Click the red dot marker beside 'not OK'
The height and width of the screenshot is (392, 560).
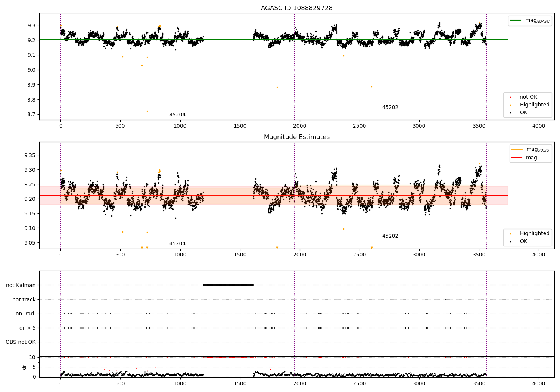[x=511, y=97]
